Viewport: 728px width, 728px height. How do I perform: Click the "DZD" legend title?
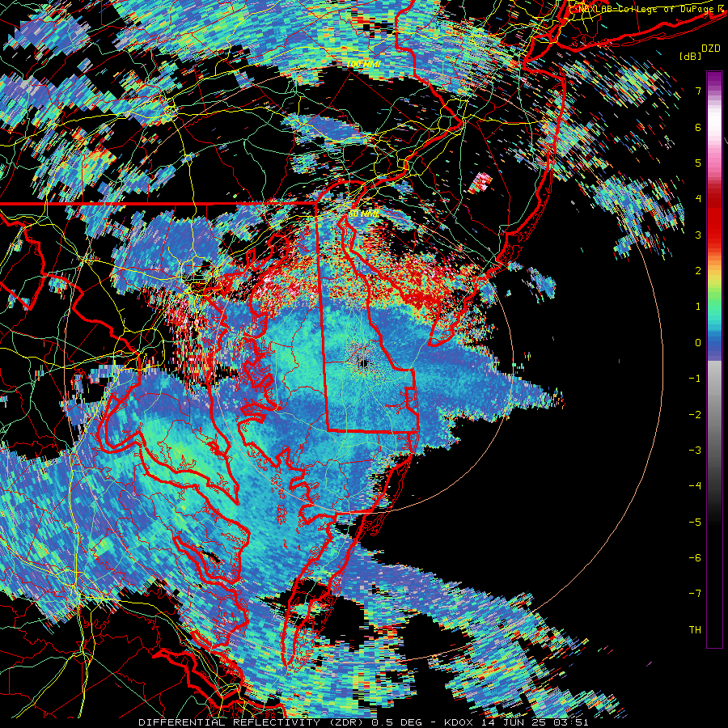point(710,49)
